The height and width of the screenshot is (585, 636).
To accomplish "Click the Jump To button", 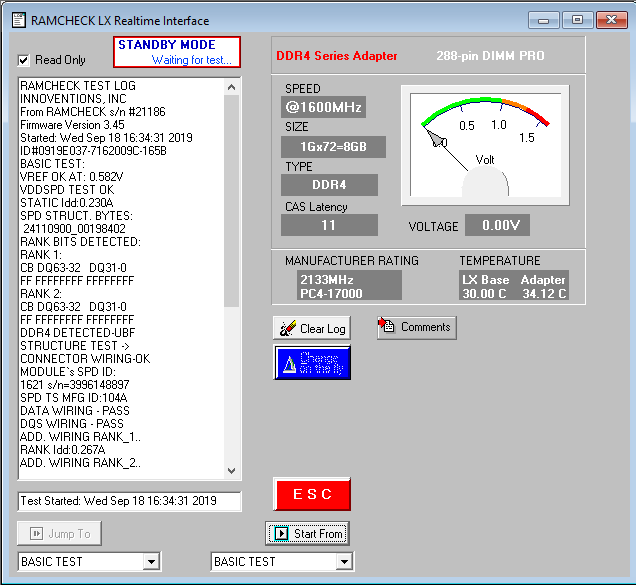I will pos(59,533).
